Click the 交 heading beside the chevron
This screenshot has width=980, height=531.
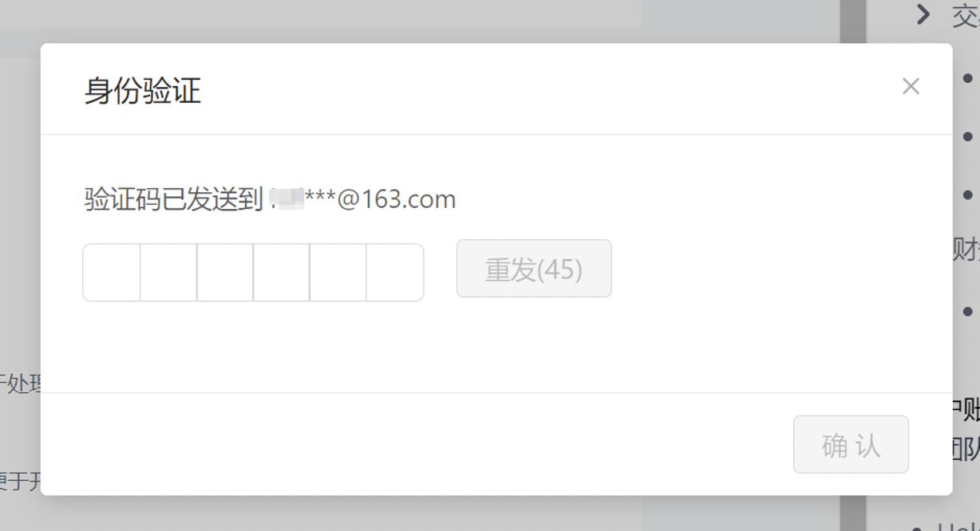coord(966,14)
